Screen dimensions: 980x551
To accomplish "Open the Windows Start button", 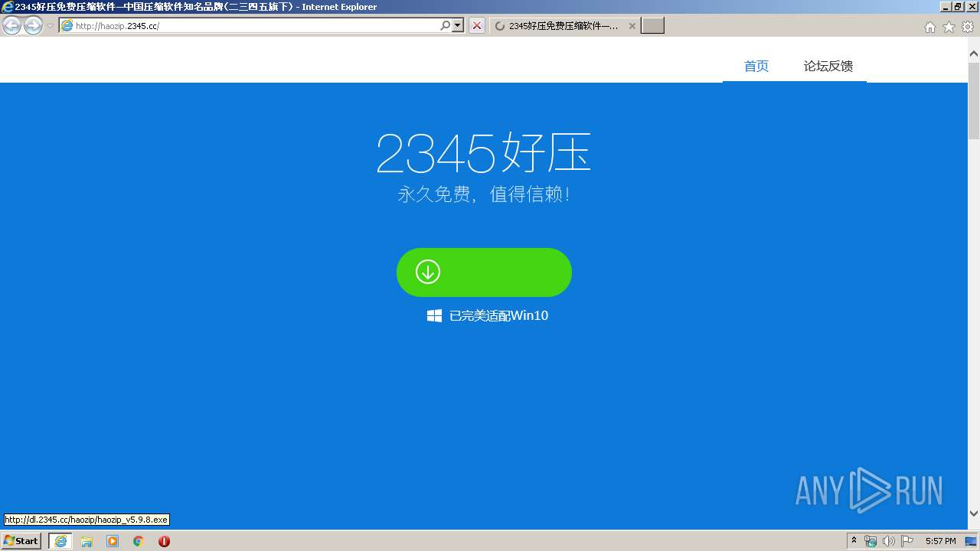I will (x=21, y=541).
